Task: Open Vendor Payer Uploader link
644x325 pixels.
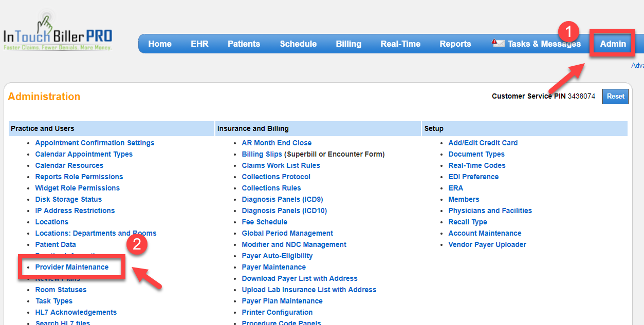Action: [x=487, y=244]
